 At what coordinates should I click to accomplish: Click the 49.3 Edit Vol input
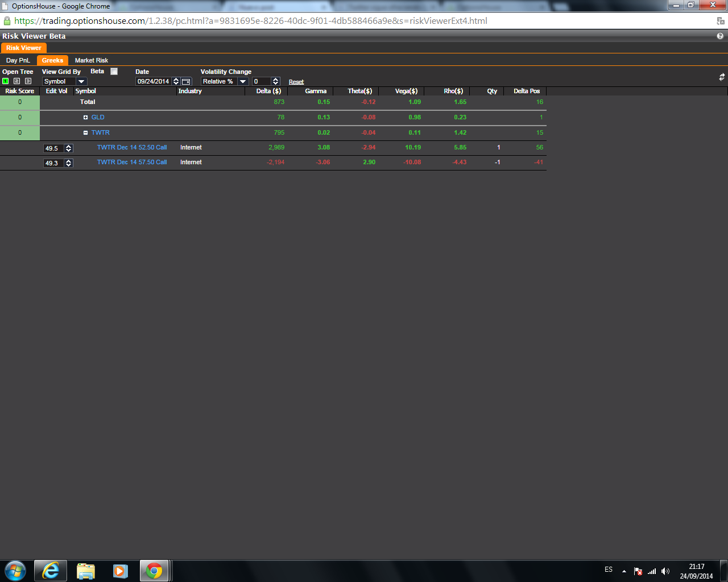[55, 163]
